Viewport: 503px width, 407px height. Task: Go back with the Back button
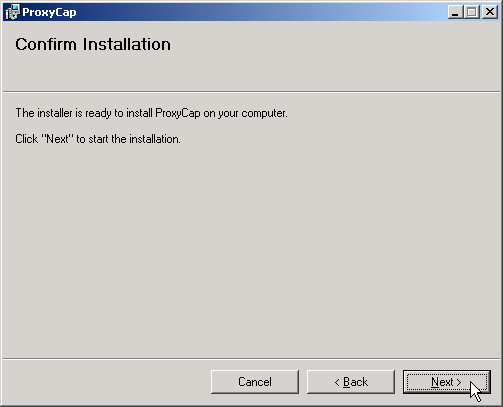[351, 382]
